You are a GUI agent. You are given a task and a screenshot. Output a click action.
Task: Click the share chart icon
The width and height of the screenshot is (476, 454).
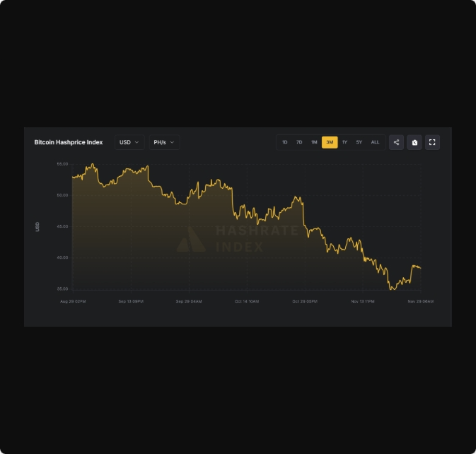tap(396, 142)
